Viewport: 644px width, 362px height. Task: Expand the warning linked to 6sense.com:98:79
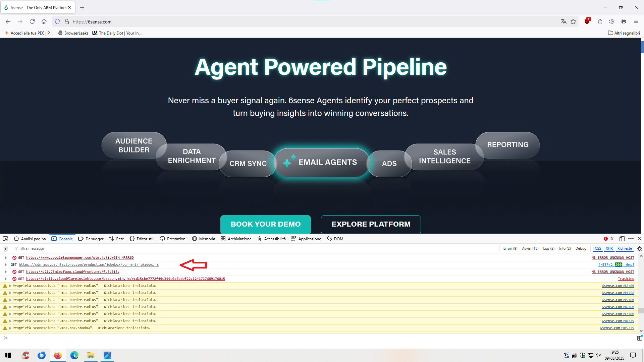coord(10,321)
